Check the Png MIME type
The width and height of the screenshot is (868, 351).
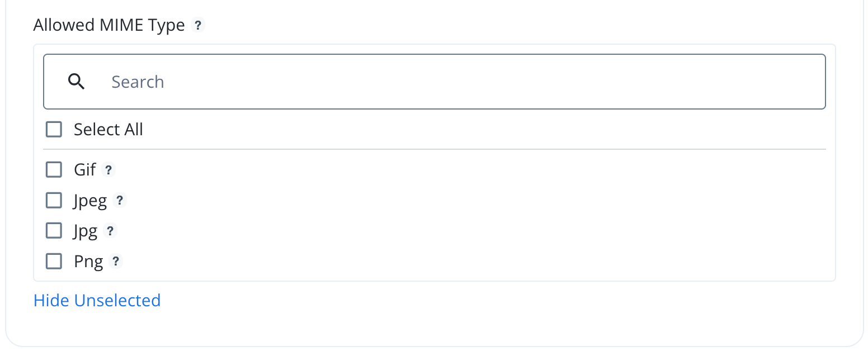(53, 261)
